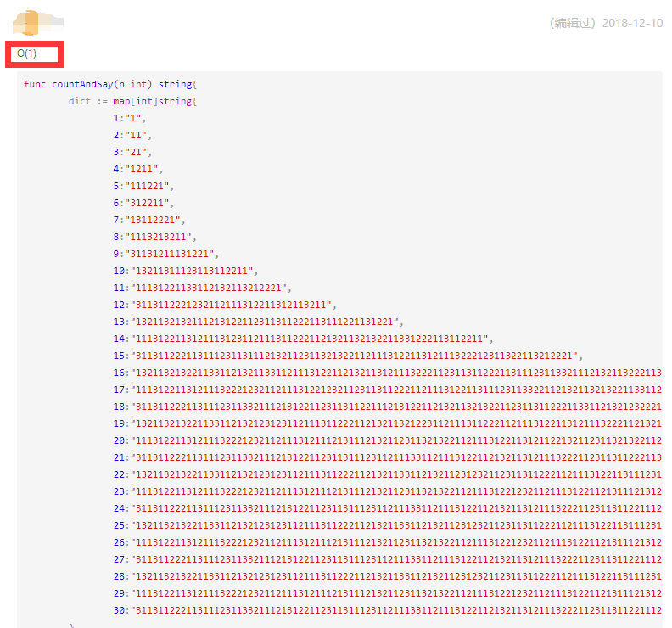Click the O(1) comment text

[26, 53]
